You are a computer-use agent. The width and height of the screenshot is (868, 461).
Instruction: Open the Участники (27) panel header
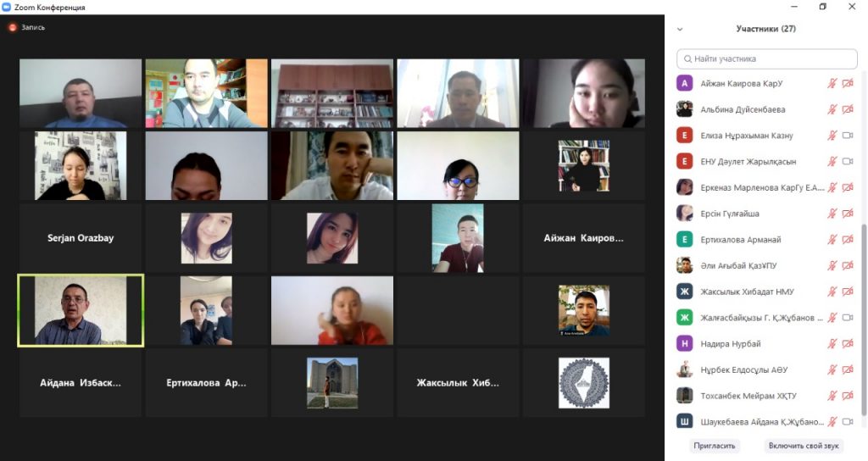click(765, 29)
